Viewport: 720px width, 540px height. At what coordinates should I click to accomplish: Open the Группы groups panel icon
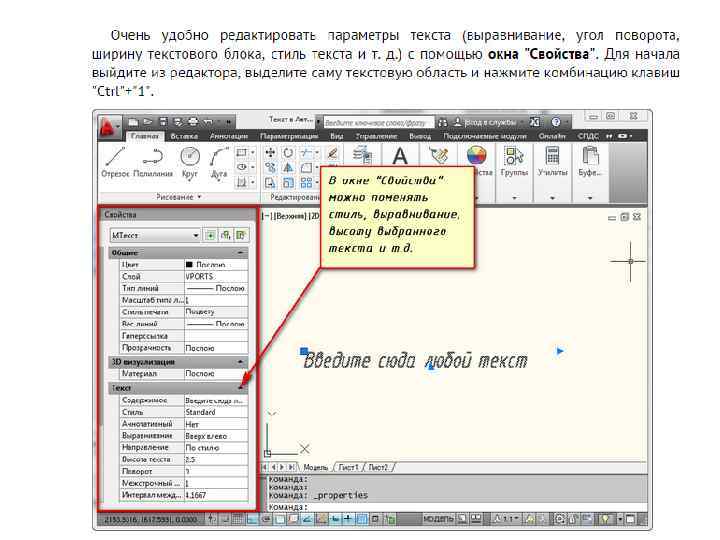tap(514, 161)
